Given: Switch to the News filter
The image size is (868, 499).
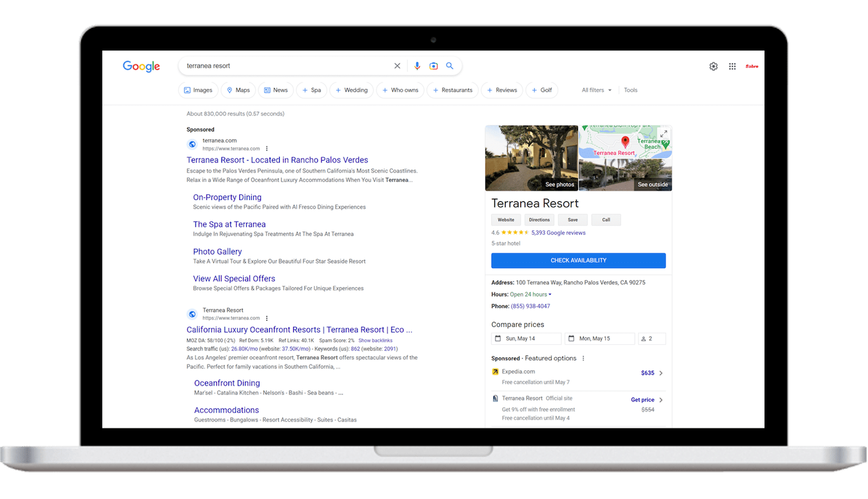Looking at the screenshot, I should click(276, 90).
